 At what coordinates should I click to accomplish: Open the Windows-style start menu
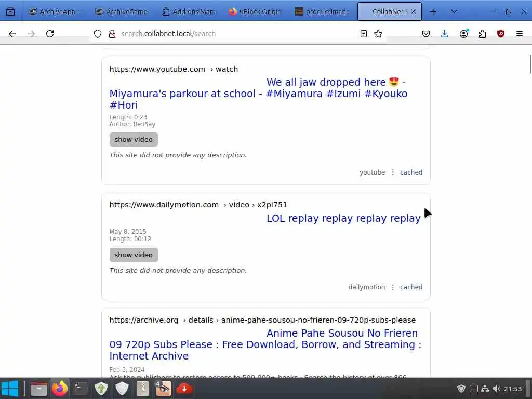tap(10, 389)
